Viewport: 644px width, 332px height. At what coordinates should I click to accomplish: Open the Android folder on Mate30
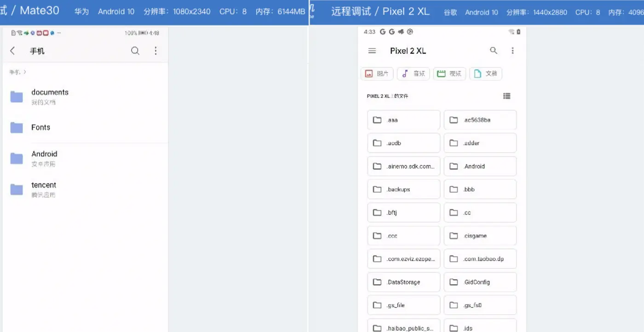(x=84, y=158)
